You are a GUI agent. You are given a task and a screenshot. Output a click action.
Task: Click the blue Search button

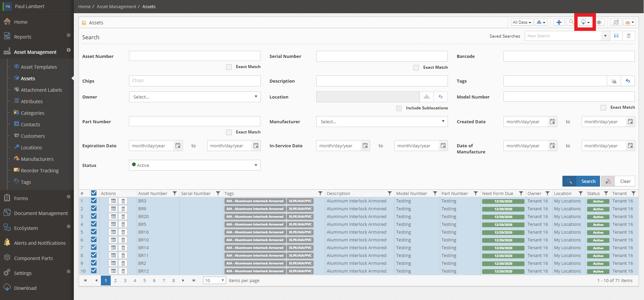581,181
